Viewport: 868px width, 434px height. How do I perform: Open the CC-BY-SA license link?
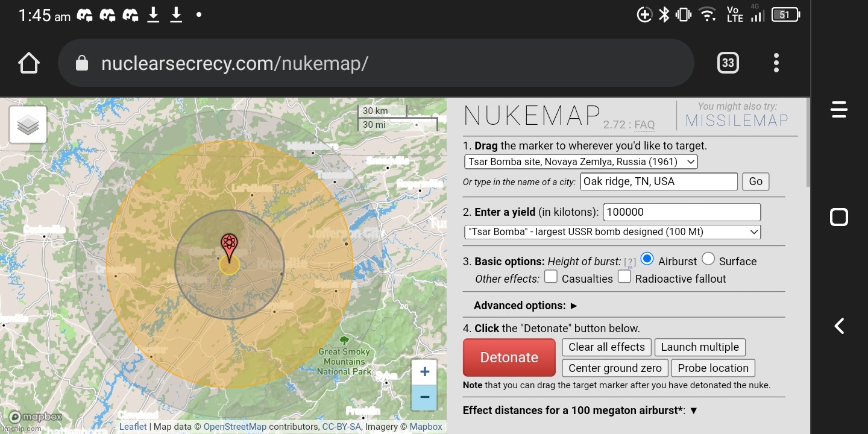(x=341, y=427)
